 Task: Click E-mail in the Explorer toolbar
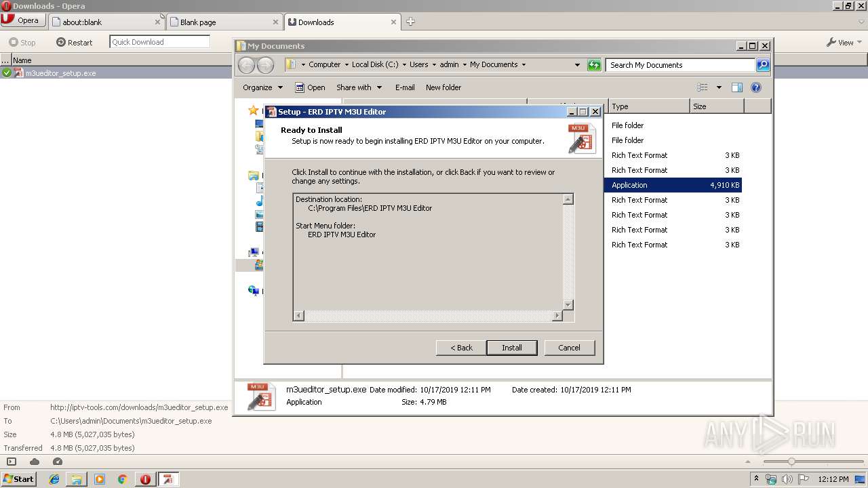pos(405,87)
